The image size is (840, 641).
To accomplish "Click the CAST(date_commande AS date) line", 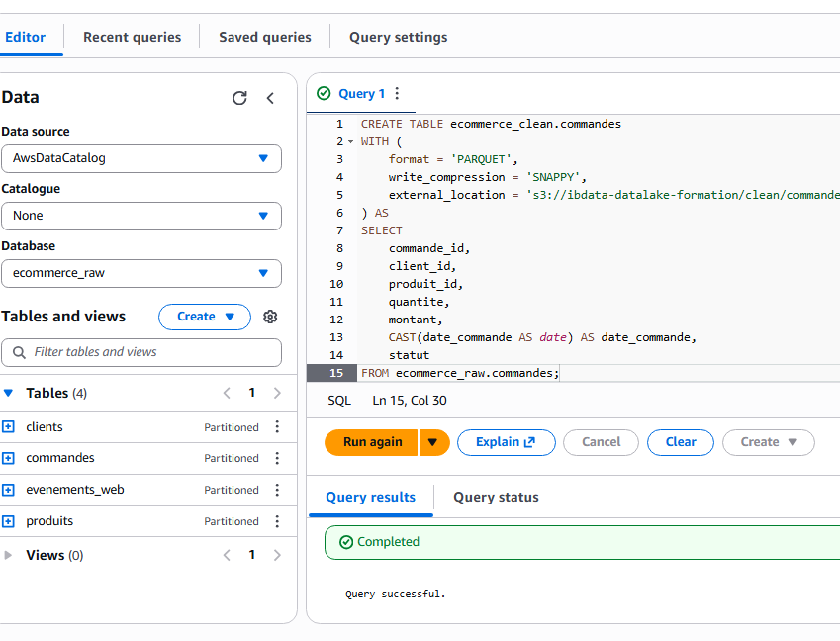I will 542,337.
